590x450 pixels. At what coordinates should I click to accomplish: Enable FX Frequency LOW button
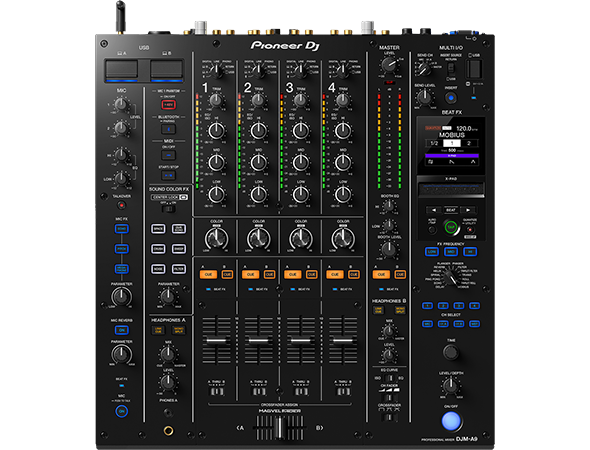pos(432,251)
